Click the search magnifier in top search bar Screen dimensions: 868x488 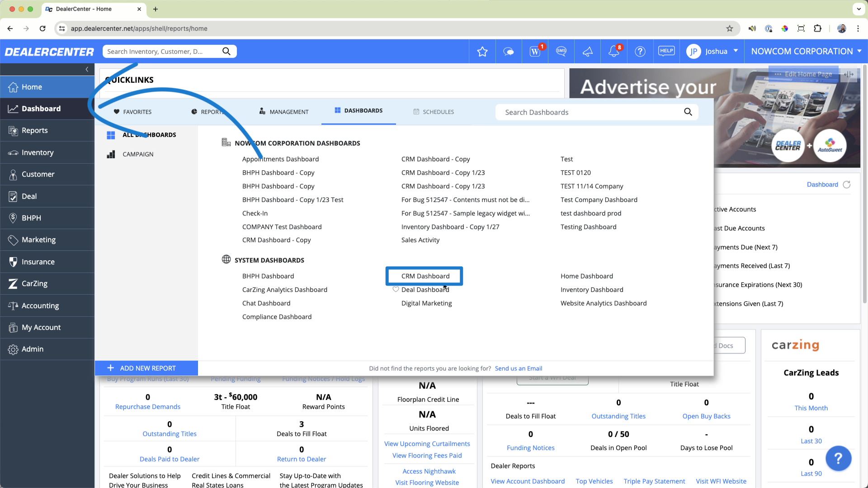(226, 52)
